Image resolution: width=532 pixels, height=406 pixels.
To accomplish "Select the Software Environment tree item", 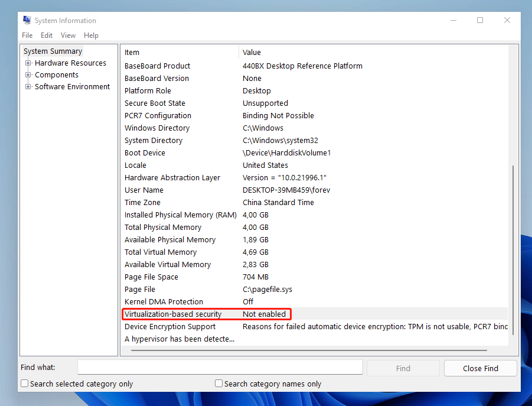I will (72, 86).
